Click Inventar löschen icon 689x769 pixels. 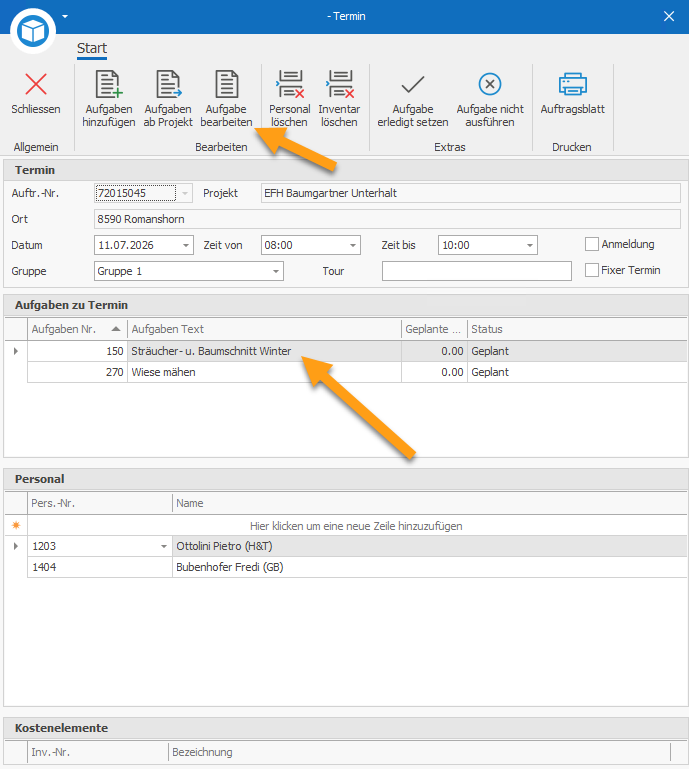pos(339,84)
